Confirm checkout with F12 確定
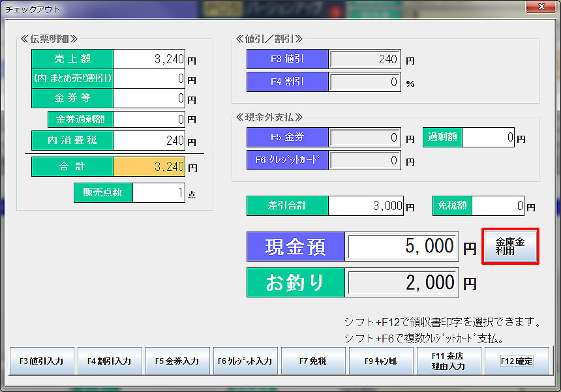The width and height of the screenshot is (561, 392). pyautogui.click(x=517, y=361)
